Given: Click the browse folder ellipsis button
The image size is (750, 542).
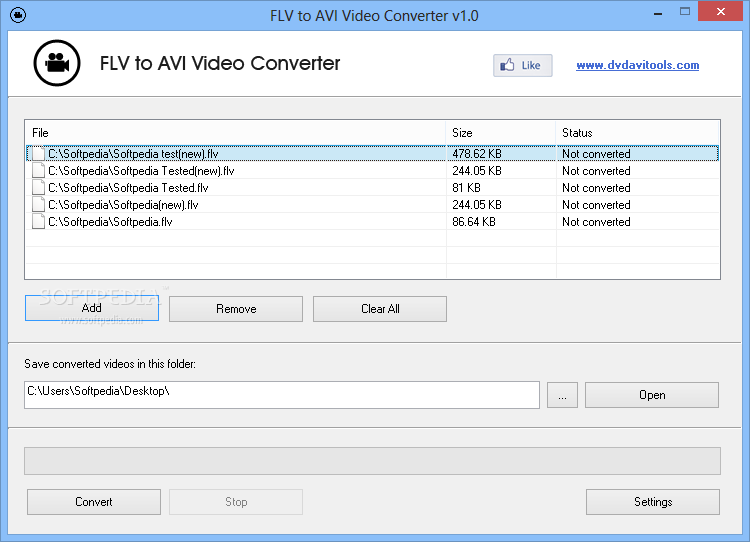Looking at the screenshot, I should click(x=562, y=395).
